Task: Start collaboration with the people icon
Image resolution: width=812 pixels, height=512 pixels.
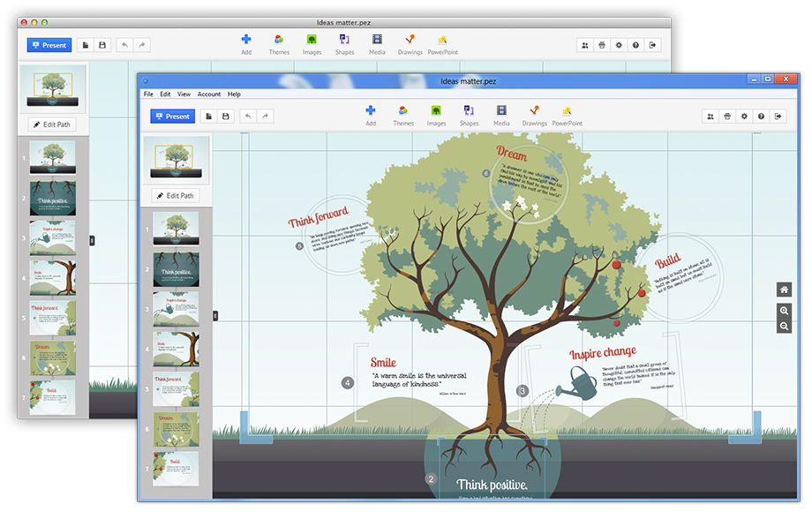Action: (x=710, y=116)
